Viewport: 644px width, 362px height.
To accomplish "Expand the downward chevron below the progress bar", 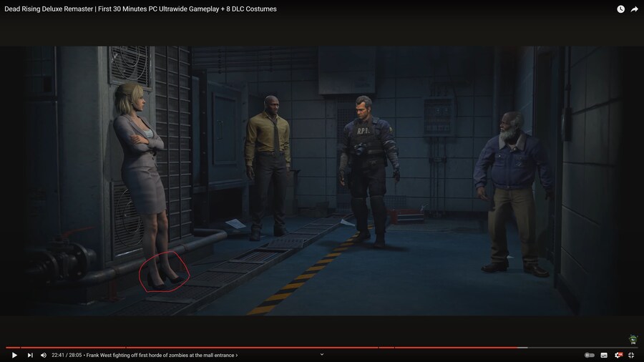I will point(322,354).
